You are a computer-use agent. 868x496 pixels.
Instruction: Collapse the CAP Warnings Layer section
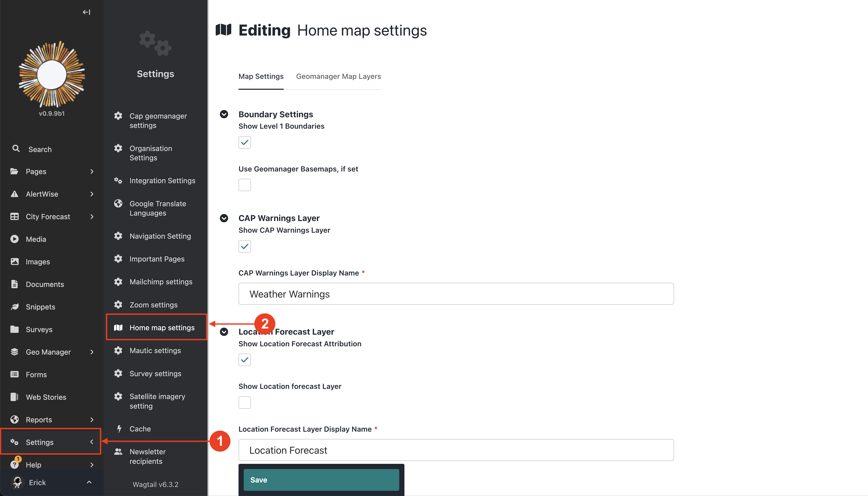click(224, 218)
